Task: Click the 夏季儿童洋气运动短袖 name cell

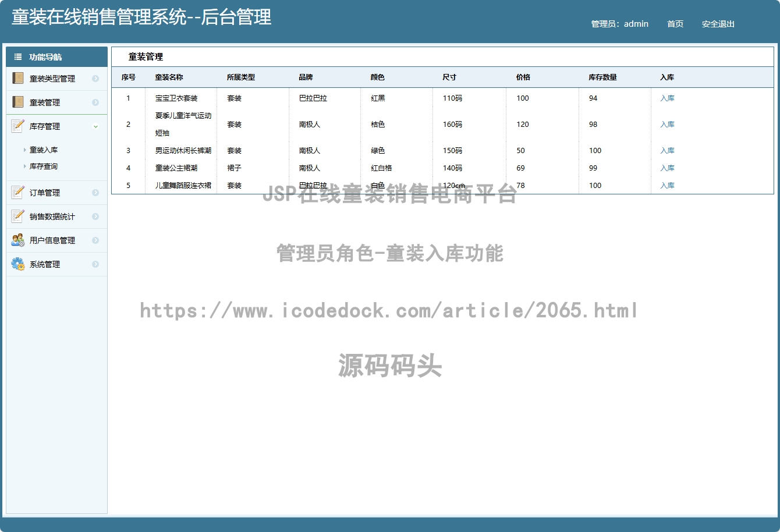Action: coord(183,125)
